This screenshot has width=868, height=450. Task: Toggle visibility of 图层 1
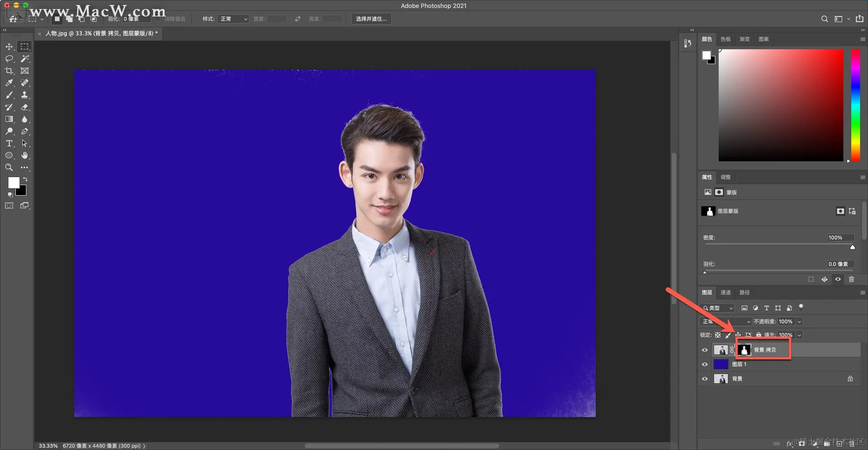pyautogui.click(x=705, y=365)
